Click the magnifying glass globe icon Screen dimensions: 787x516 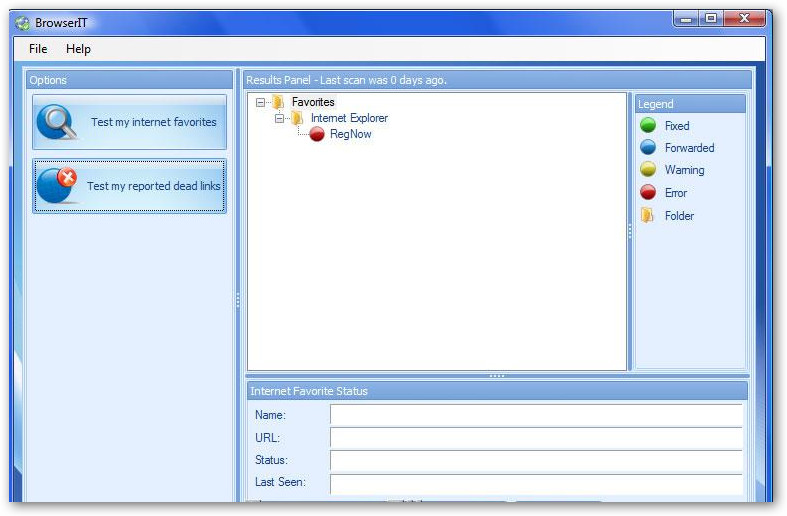pos(57,122)
